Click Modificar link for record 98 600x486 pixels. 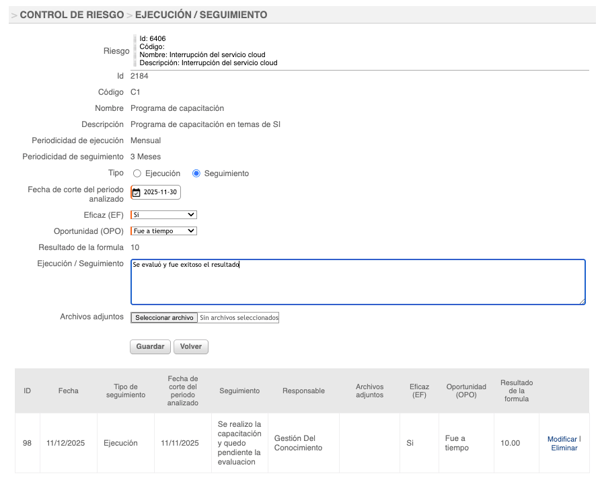pyautogui.click(x=562, y=439)
